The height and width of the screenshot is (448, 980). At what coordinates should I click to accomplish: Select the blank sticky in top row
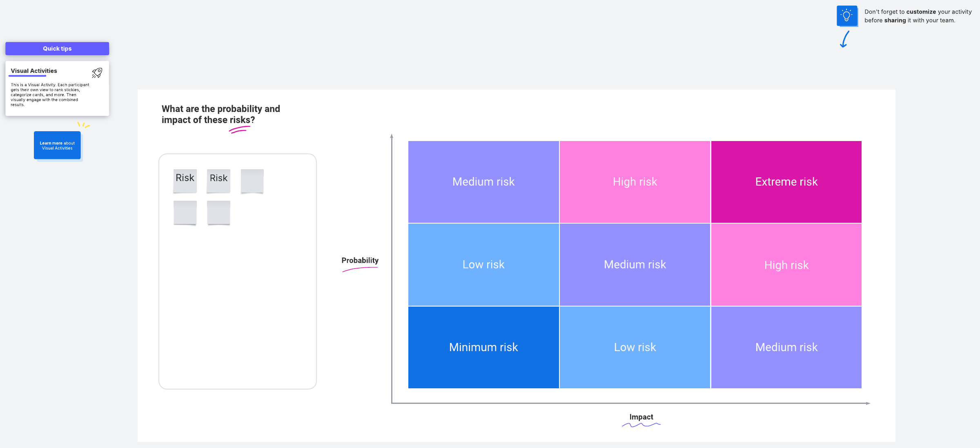click(x=252, y=180)
